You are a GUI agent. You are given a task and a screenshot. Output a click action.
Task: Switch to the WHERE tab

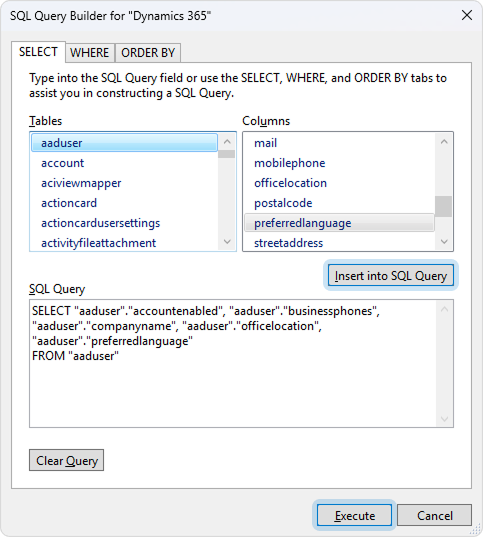[90, 53]
